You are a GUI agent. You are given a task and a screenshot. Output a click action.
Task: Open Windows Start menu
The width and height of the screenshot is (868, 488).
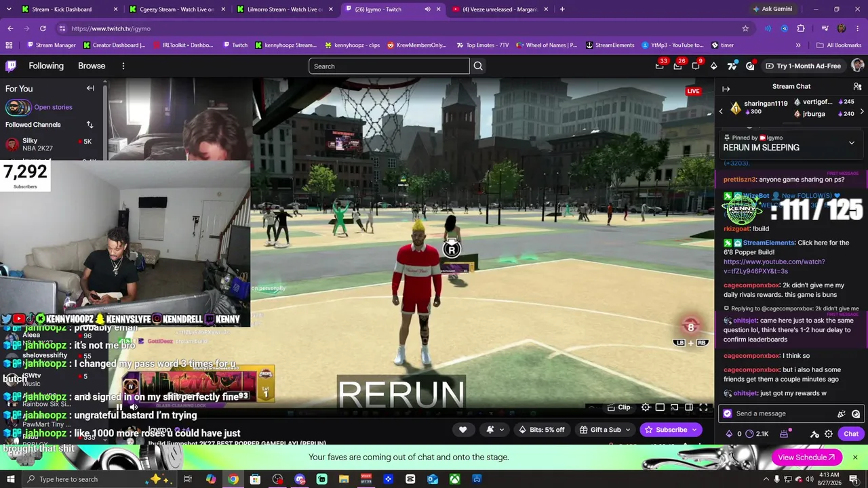pyautogui.click(x=11, y=479)
